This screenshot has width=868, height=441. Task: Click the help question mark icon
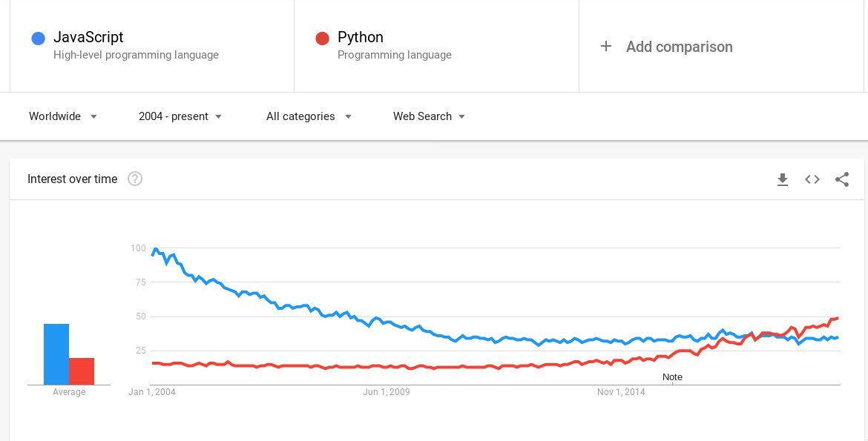135,179
